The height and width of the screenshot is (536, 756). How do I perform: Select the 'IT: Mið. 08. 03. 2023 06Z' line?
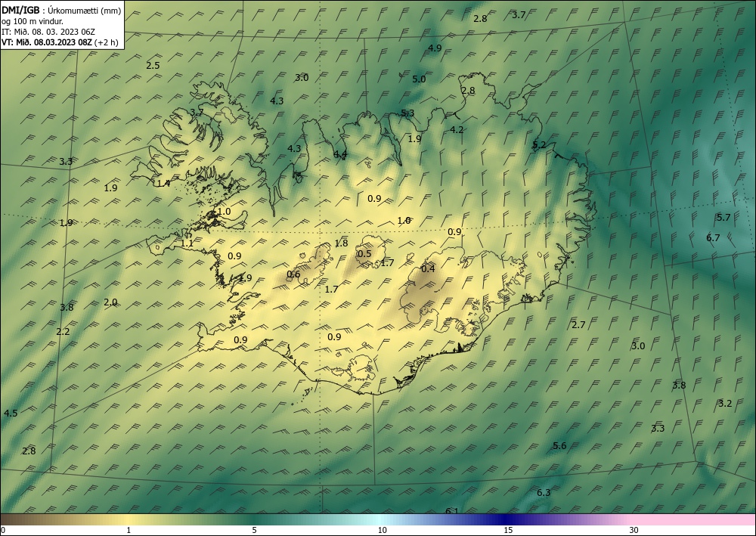tap(48, 32)
